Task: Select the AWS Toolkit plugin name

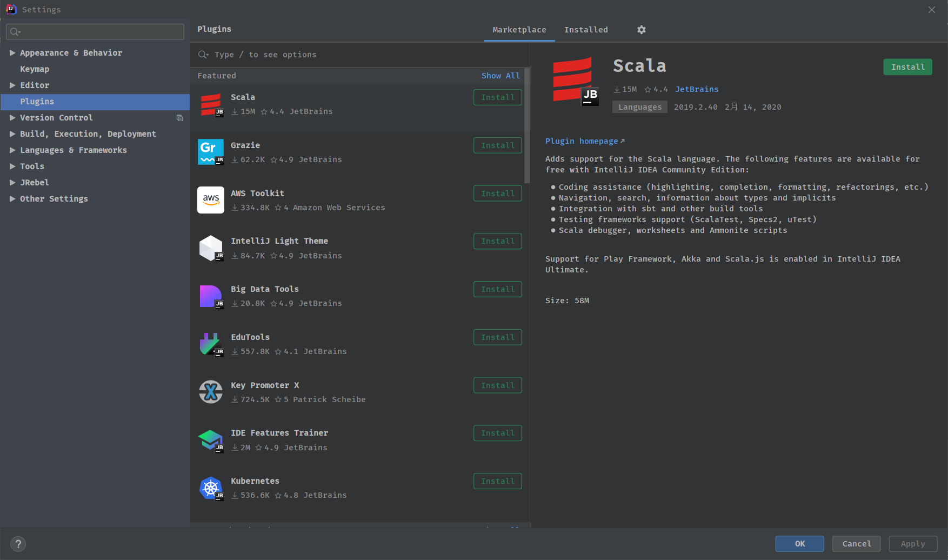Action: [257, 194]
